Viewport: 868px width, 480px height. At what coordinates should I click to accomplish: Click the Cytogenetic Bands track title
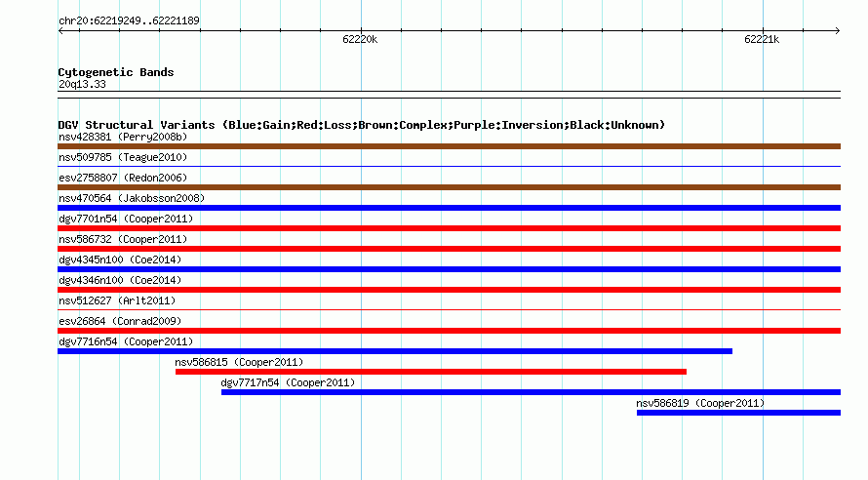tap(116, 72)
